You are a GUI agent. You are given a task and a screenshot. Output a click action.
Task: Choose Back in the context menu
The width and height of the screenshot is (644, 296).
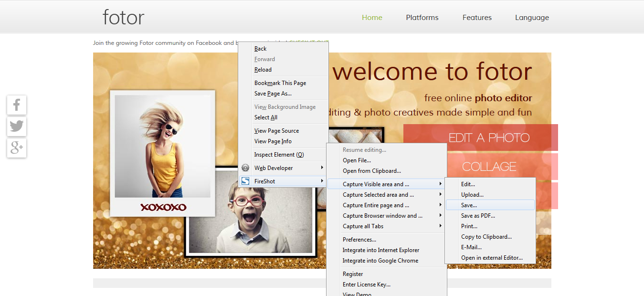(283, 49)
